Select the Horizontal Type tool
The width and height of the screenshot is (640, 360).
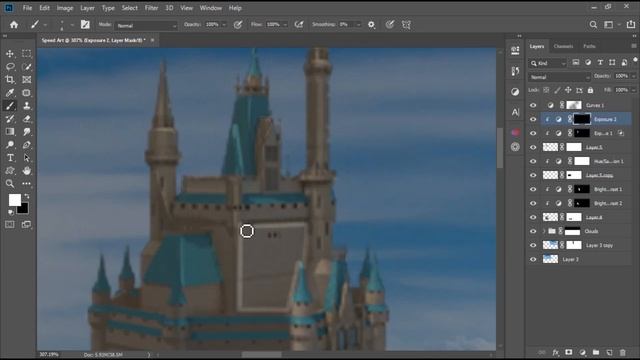click(x=10, y=158)
